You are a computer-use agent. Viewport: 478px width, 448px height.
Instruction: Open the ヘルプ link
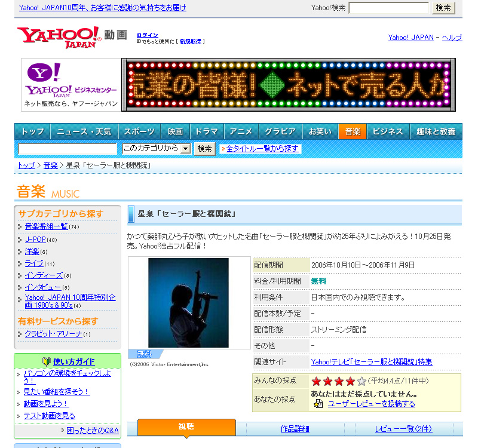(x=452, y=38)
